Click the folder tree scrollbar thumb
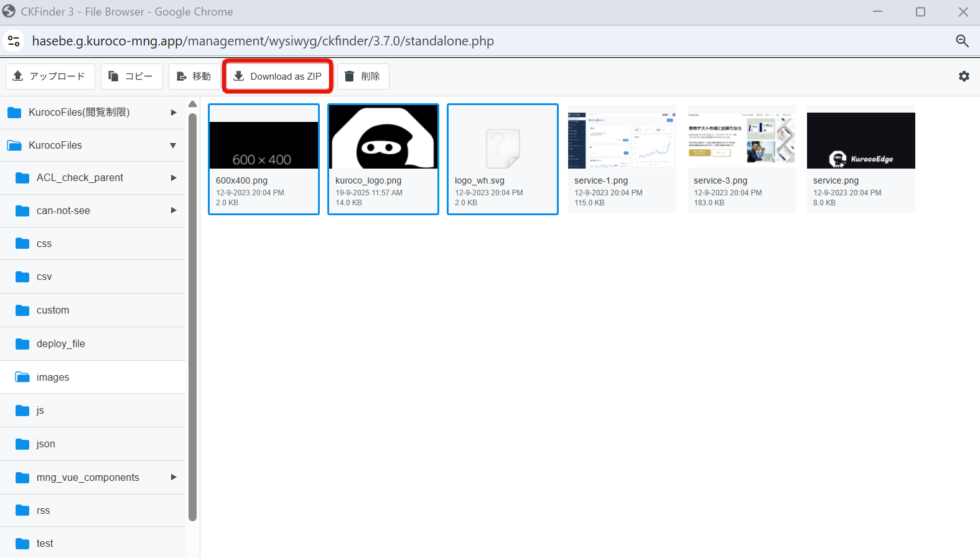This screenshot has width=980, height=558. coord(192,316)
